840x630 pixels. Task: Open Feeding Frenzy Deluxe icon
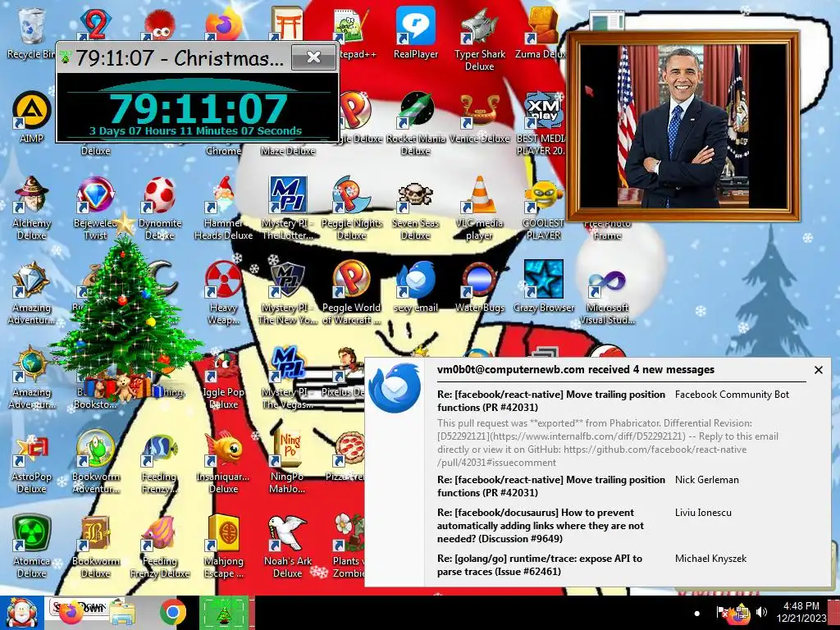click(x=160, y=546)
